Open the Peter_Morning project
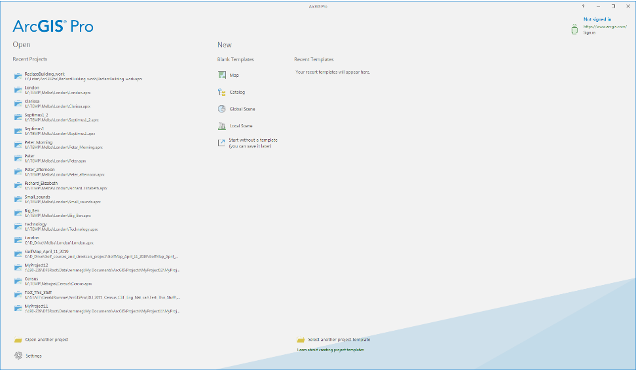 coord(58,145)
